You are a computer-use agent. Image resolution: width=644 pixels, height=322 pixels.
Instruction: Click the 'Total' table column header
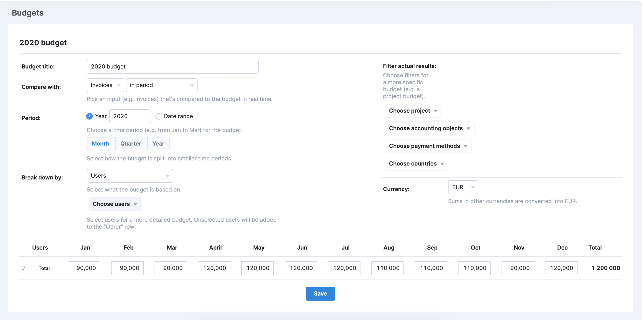pyautogui.click(x=595, y=247)
